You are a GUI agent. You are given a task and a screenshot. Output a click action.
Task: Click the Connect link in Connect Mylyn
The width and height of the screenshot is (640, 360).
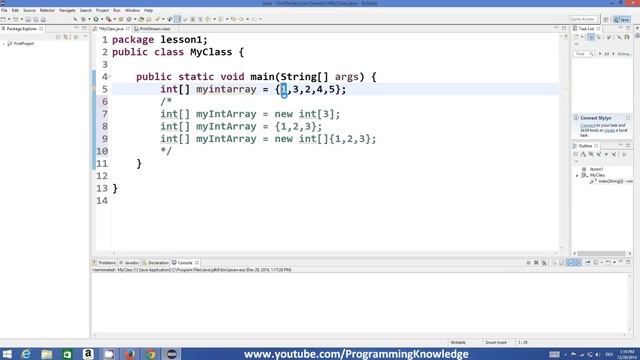coord(588,125)
